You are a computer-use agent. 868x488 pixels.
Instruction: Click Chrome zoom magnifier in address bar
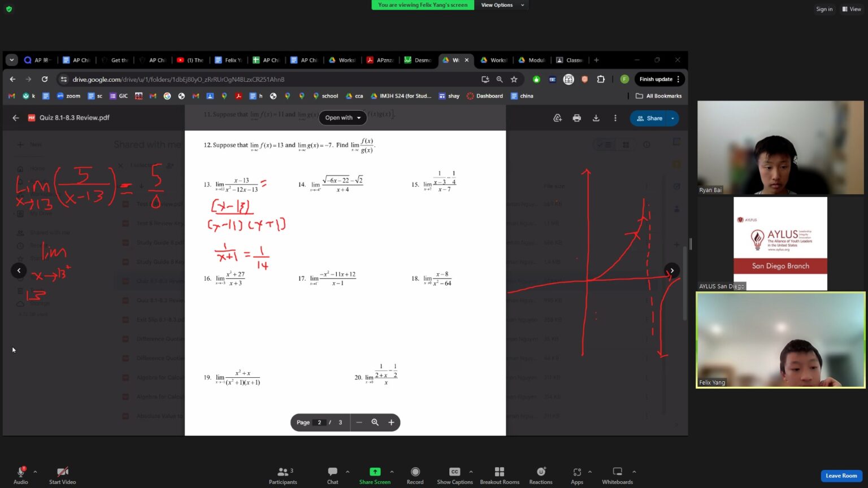click(500, 79)
